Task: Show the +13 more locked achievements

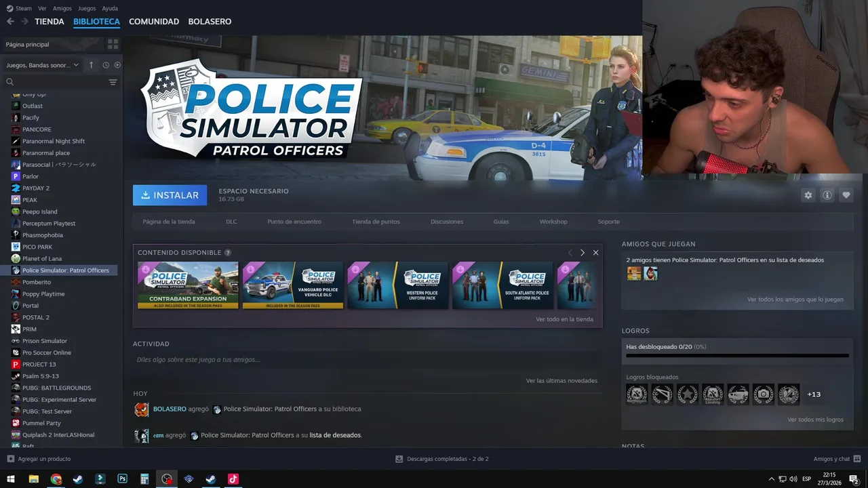Action: click(814, 394)
